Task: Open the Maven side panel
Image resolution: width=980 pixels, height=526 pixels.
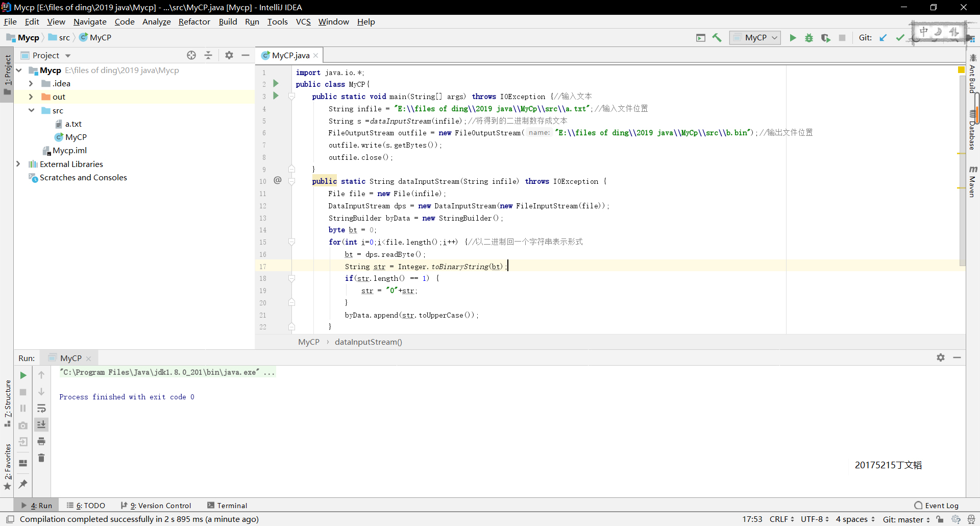Action: coord(972,182)
